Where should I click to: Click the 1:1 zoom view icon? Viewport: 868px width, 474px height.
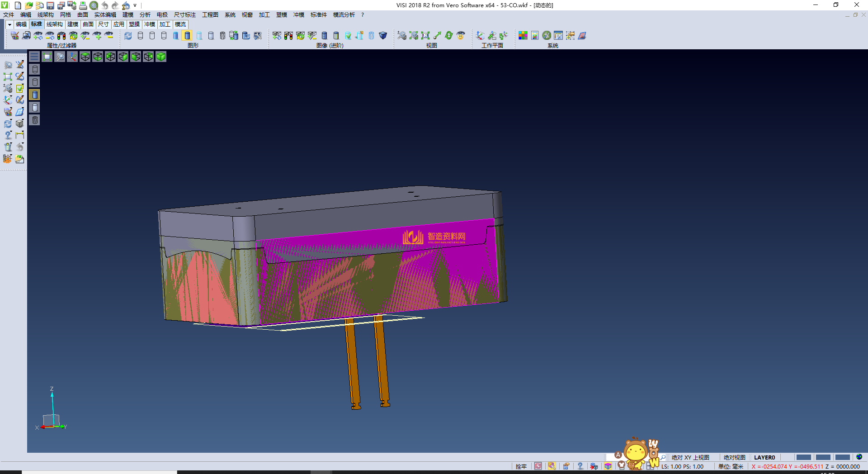pos(425,35)
